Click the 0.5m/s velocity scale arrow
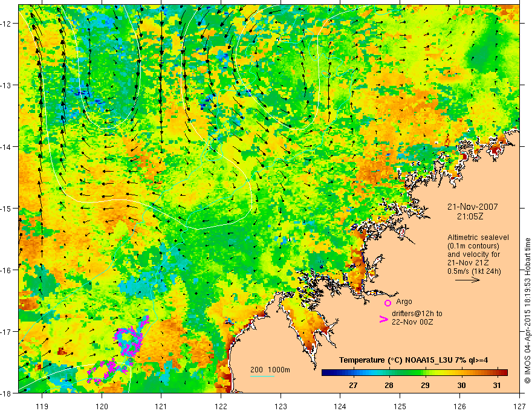 click(x=467, y=280)
